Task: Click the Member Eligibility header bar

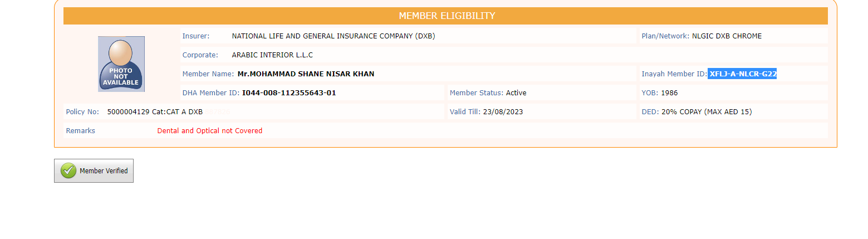Action: 446,16
